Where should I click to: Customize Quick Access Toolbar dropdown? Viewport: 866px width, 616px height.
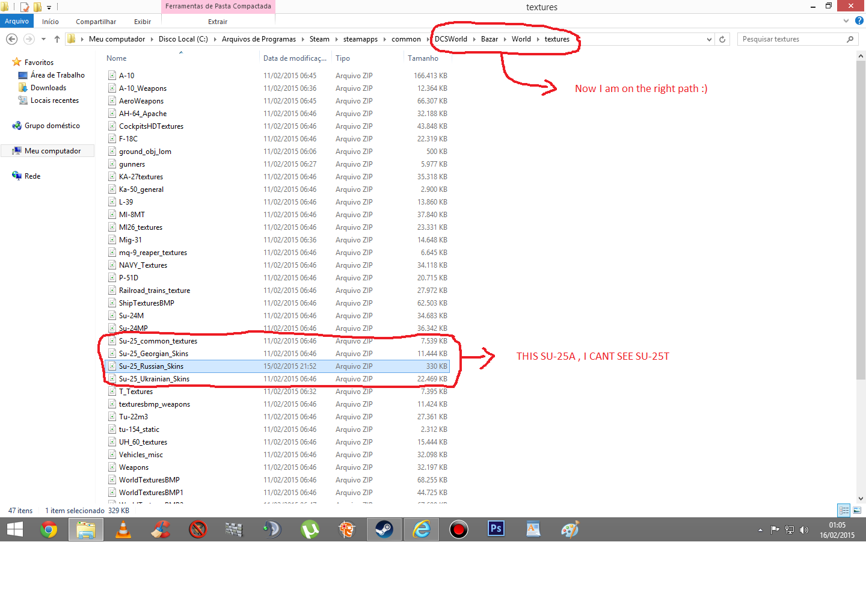coord(49,8)
